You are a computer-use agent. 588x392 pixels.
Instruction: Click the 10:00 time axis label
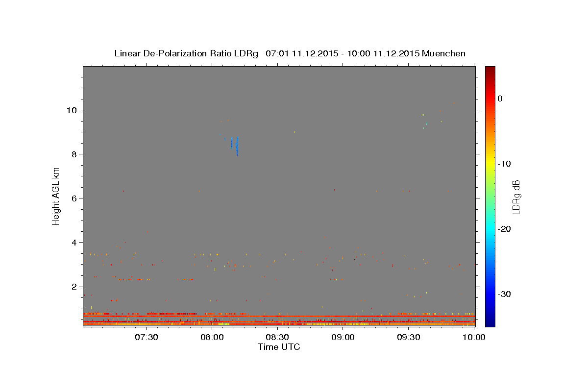[474, 337]
